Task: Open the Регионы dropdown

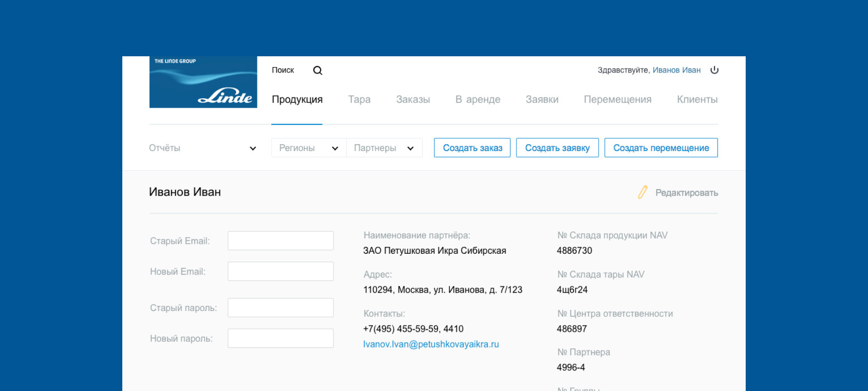Action: click(x=309, y=148)
